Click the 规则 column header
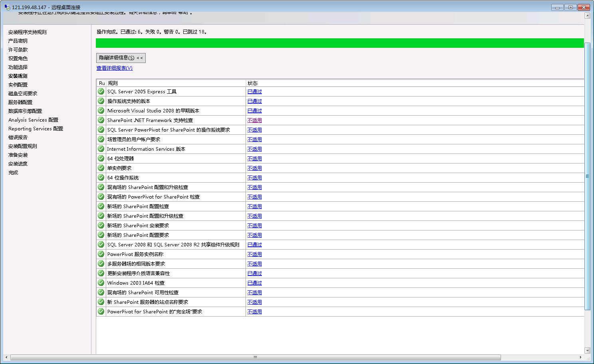The width and height of the screenshot is (594, 364). pyautogui.click(x=176, y=83)
